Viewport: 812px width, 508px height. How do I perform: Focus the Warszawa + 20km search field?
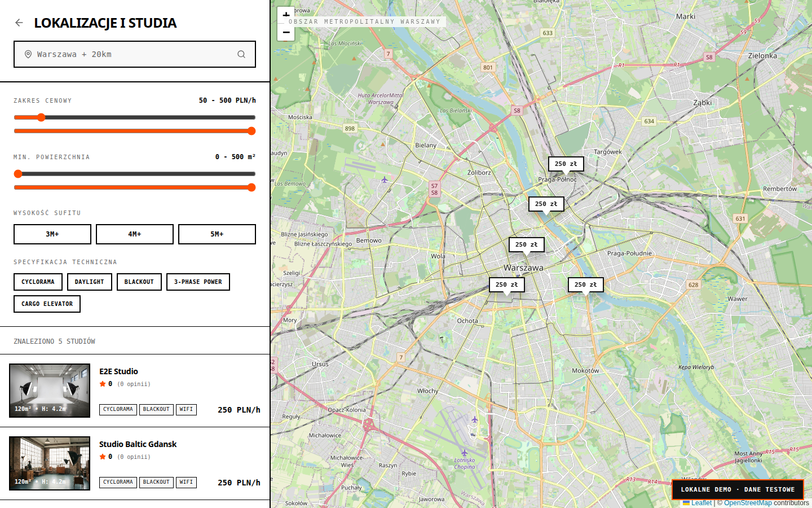135,54
